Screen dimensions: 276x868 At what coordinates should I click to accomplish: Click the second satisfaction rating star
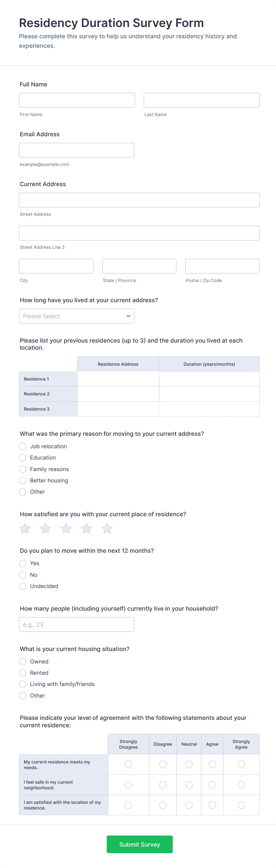(x=45, y=528)
